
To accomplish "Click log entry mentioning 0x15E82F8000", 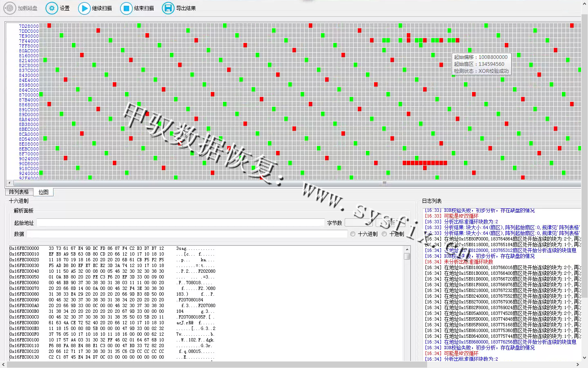I will click(x=503, y=307).
